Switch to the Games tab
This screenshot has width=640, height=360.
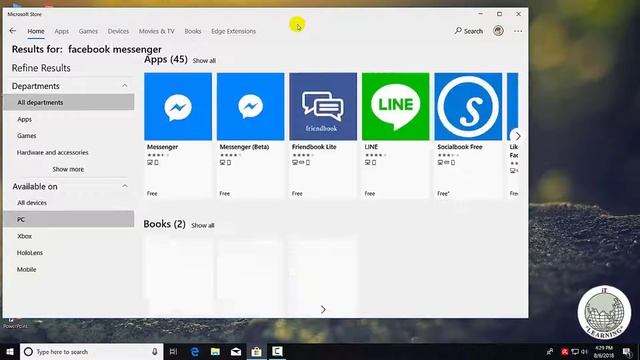(x=88, y=31)
